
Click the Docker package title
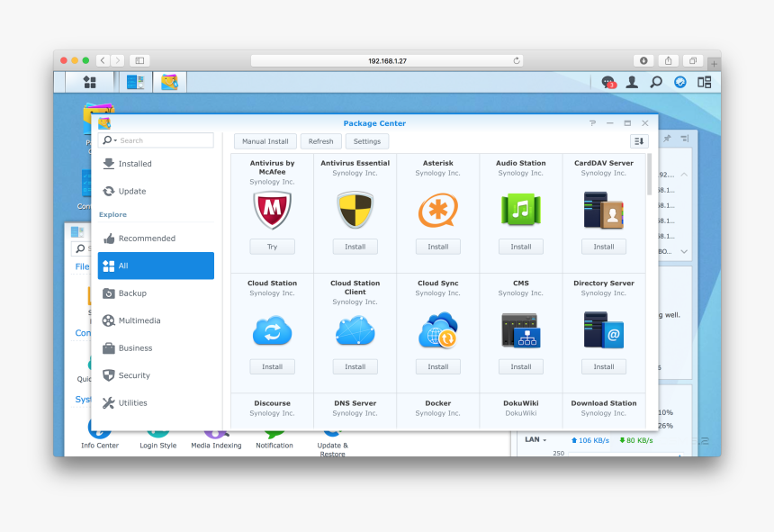tap(437, 403)
